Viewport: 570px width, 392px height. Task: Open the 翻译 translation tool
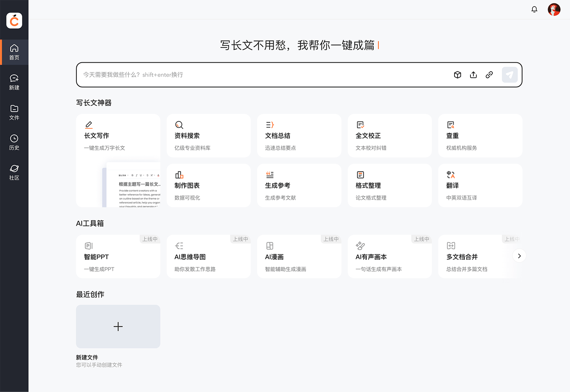click(480, 185)
